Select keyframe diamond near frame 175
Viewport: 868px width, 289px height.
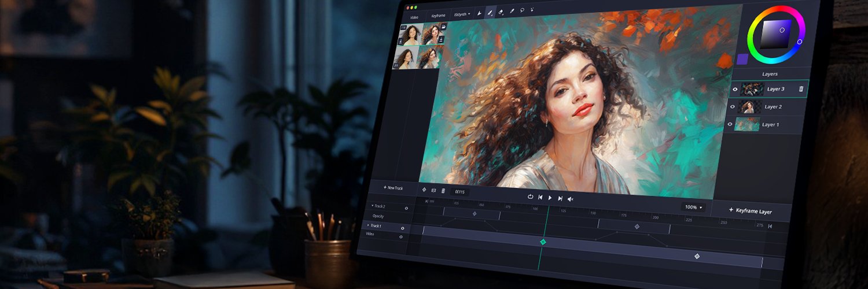pos(637,227)
